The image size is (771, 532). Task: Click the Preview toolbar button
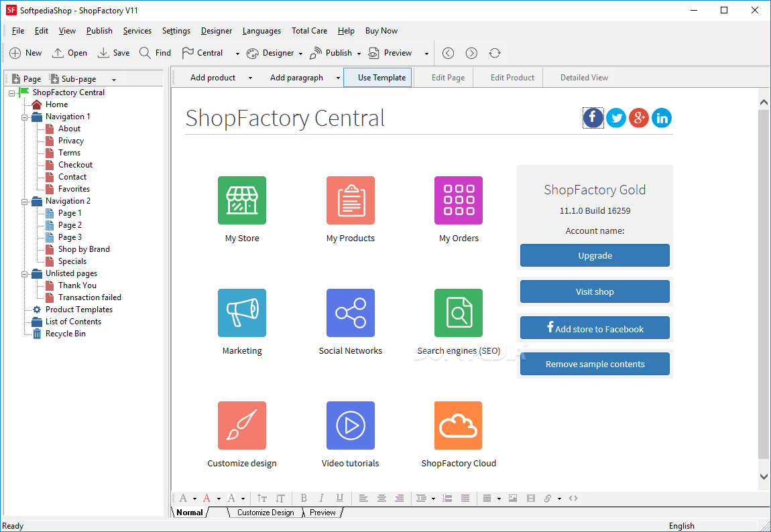[x=390, y=53]
